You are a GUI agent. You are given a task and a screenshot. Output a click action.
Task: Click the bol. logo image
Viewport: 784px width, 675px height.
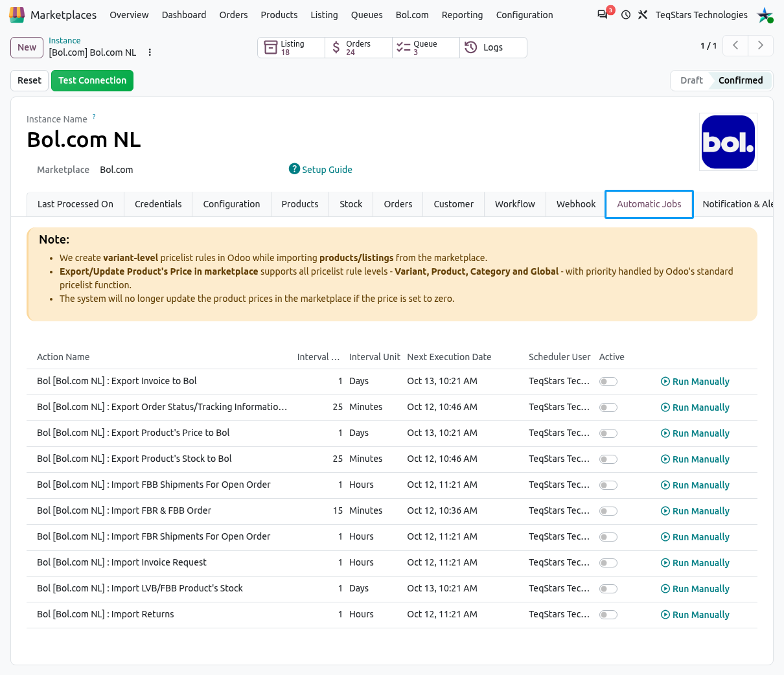coord(728,142)
